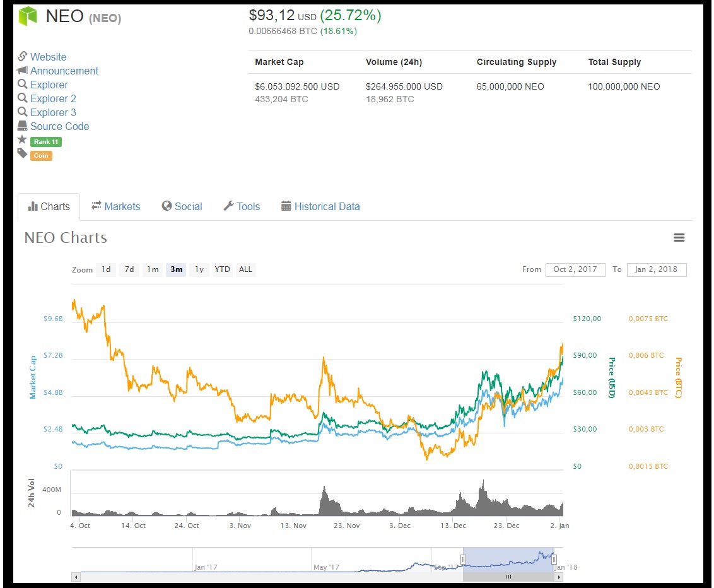Click the 433,204 BTC market cap value
The image size is (714, 588).
pyautogui.click(x=281, y=99)
